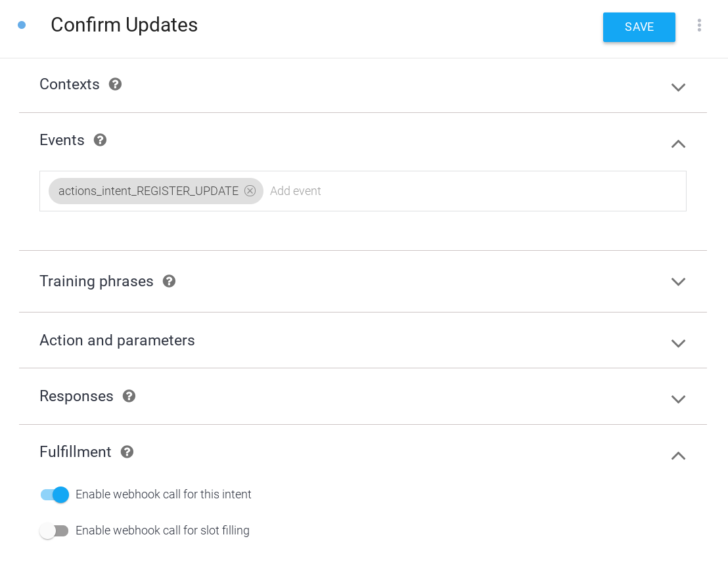
Task: Select the actions_intent_REGISTER_UPDATE event chip
Action: coord(148,191)
